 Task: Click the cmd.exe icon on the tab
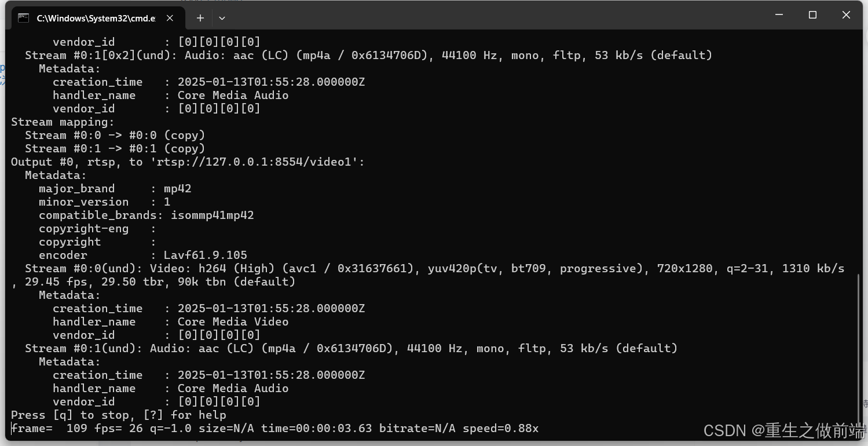click(x=23, y=18)
